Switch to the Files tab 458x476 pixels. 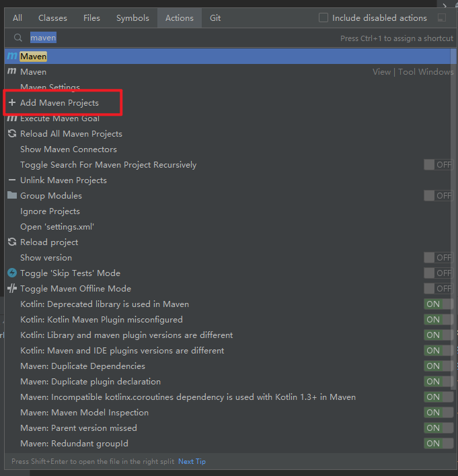coord(91,18)
